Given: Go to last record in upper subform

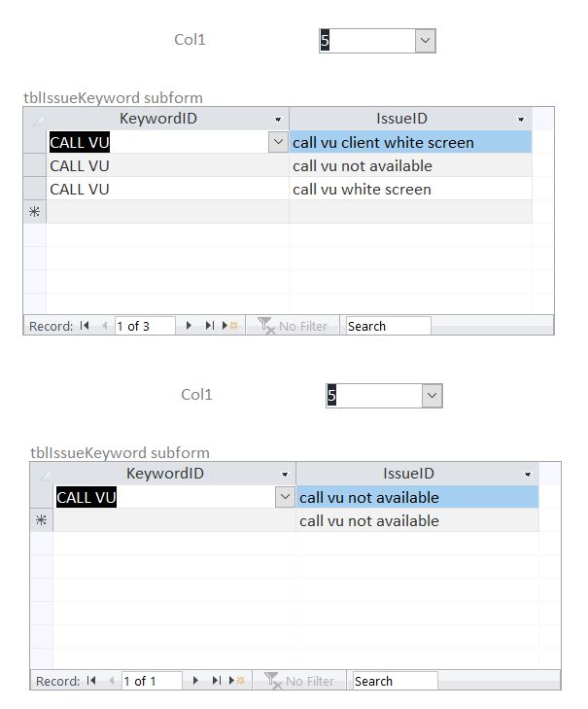Looking at the screenshot, I should coord(209,326).
